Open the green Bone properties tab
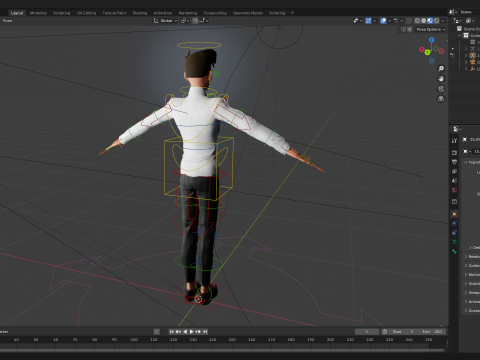This screenshot has height=360, width=480. tap(454, 251)
